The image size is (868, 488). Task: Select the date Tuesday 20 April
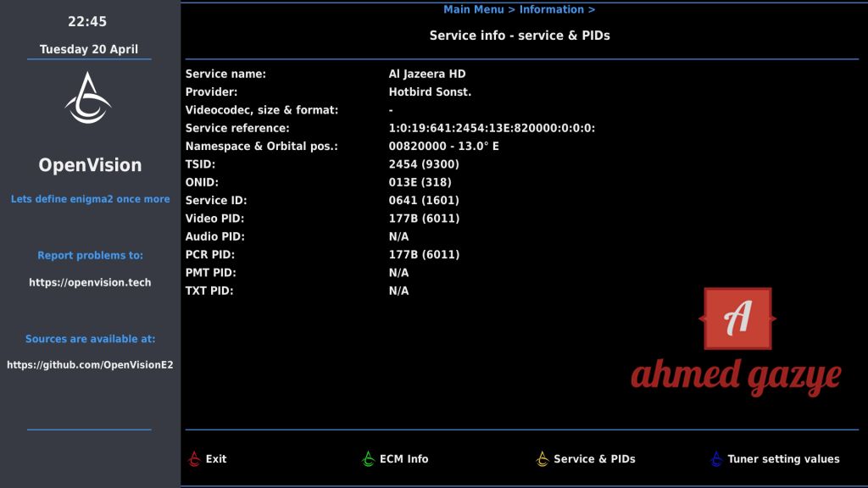(x=88, y=49)
